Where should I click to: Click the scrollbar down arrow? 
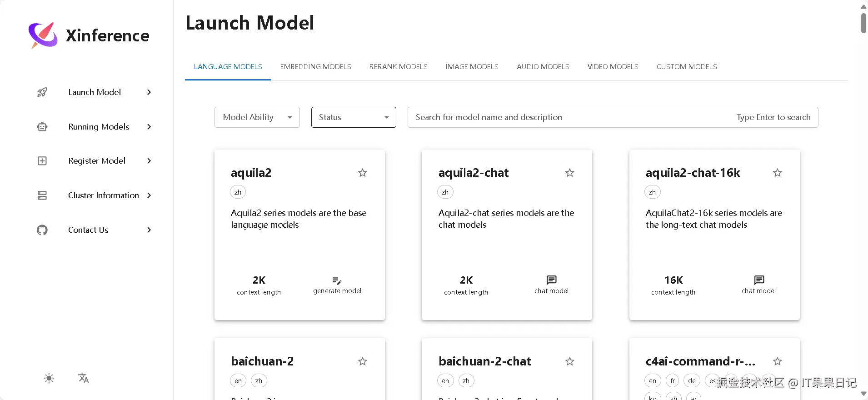863,394
